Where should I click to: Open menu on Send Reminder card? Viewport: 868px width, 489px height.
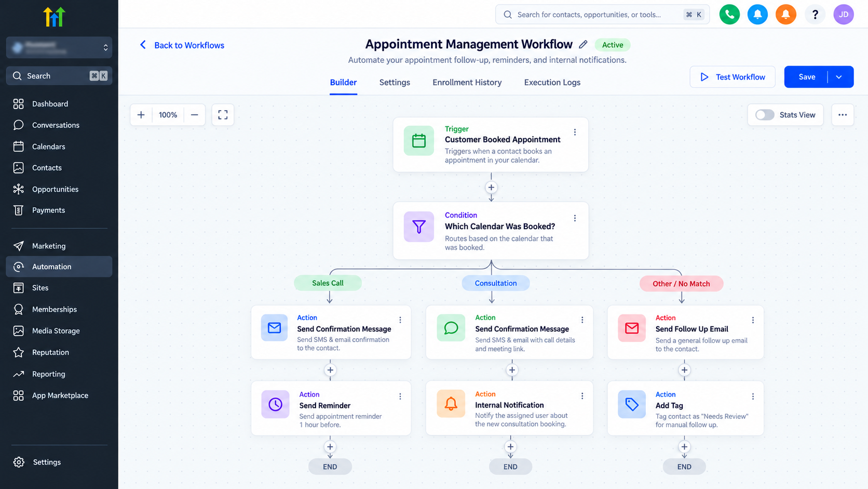400,397
